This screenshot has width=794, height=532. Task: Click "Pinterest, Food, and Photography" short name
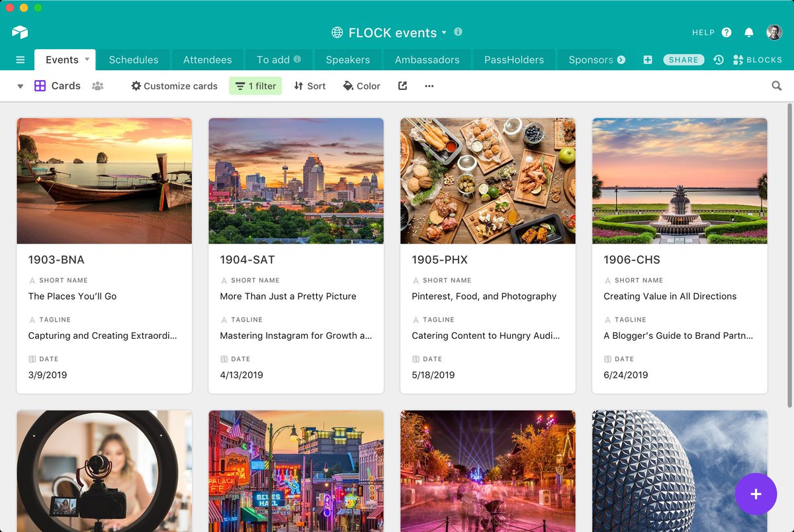(x=484, y=296)
